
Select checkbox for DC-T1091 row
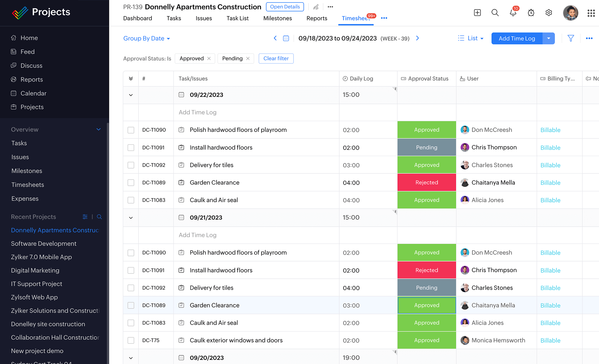(x=131, y=147)
